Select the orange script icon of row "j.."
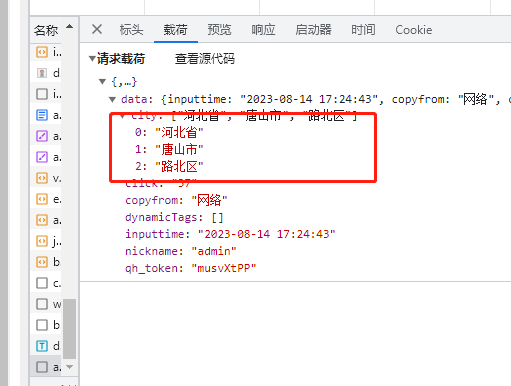Screen dimensions: 511x386 (42, 241)
